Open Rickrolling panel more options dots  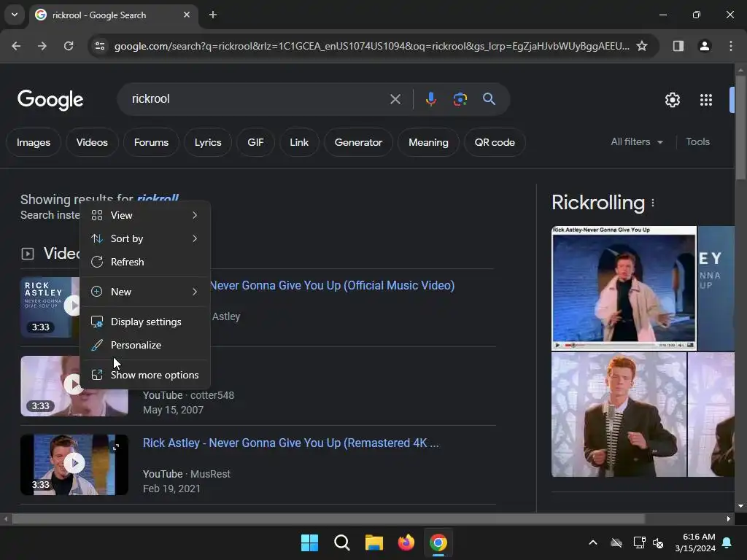[653, 203]
